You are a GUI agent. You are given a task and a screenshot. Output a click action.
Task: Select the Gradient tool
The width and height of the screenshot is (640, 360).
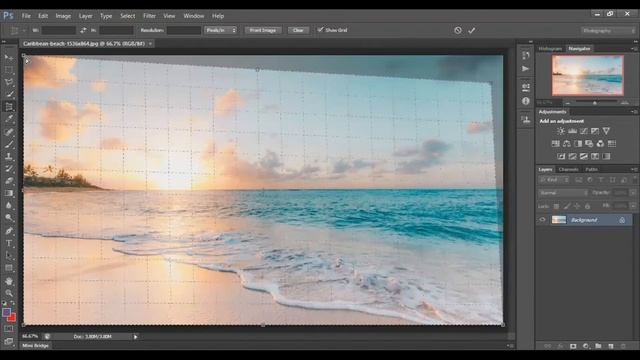(9, 193)
